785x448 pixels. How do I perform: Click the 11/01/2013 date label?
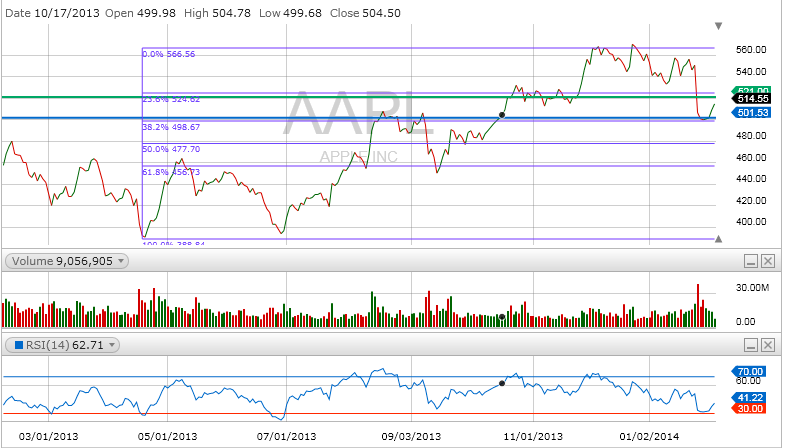(x=533, y=436)
